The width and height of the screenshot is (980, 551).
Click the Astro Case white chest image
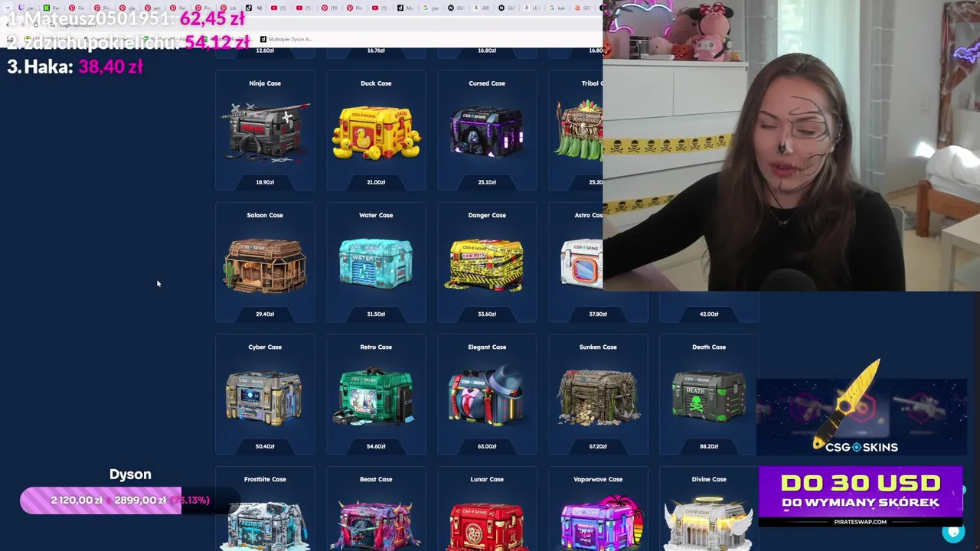[x=583, y=265]
